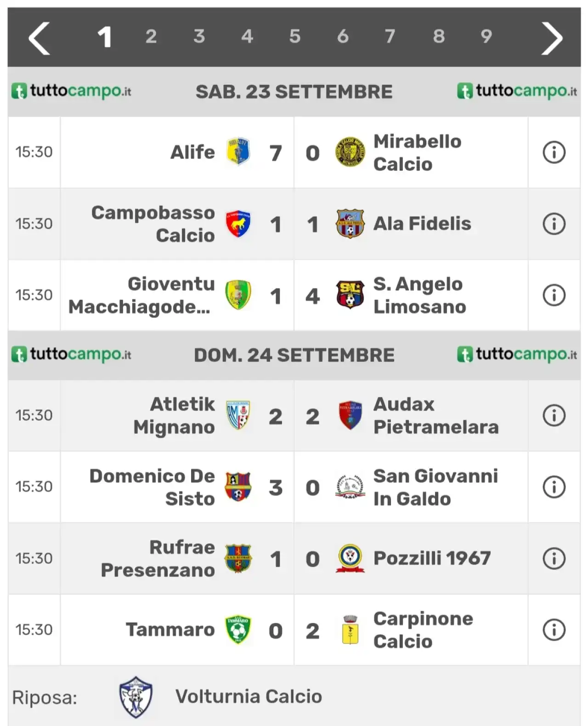Go to next matchday arrow

(552, 39)
